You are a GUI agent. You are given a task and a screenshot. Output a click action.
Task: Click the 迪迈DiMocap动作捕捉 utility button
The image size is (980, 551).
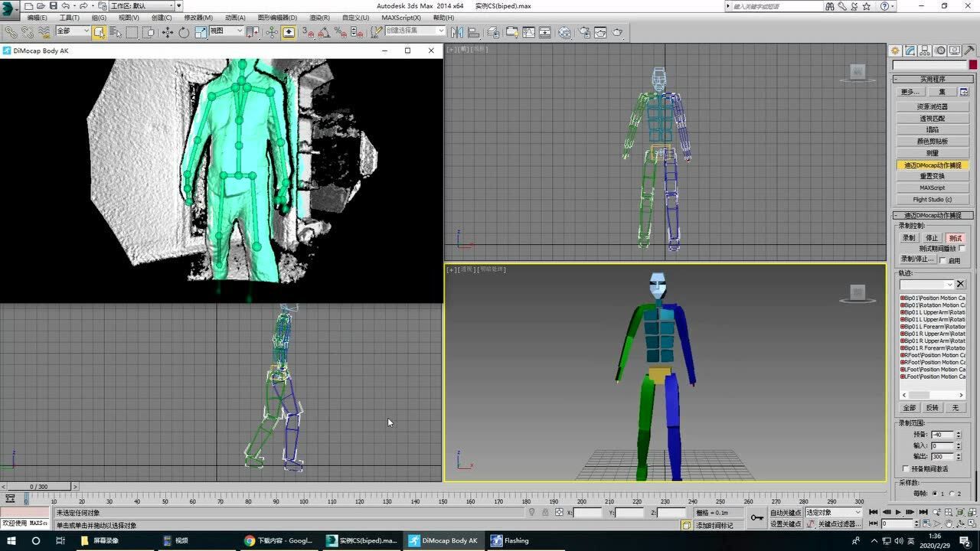(x=933, y=165)
